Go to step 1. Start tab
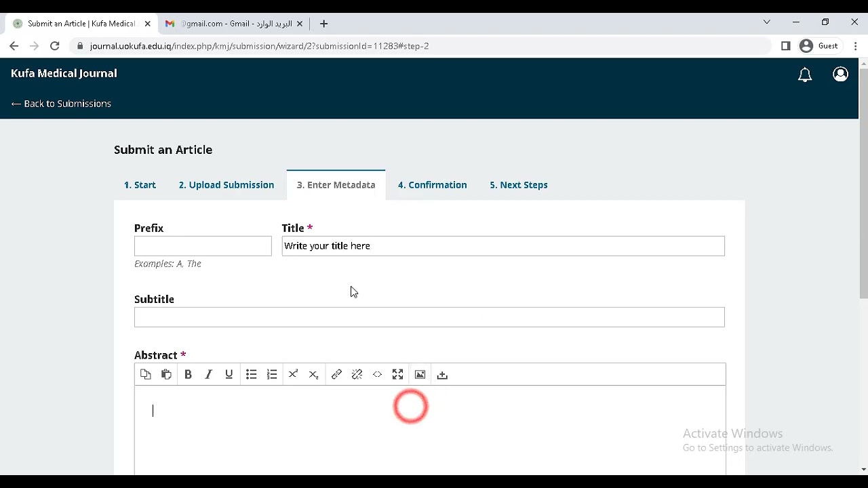868x488 pixels. point(140,185)
